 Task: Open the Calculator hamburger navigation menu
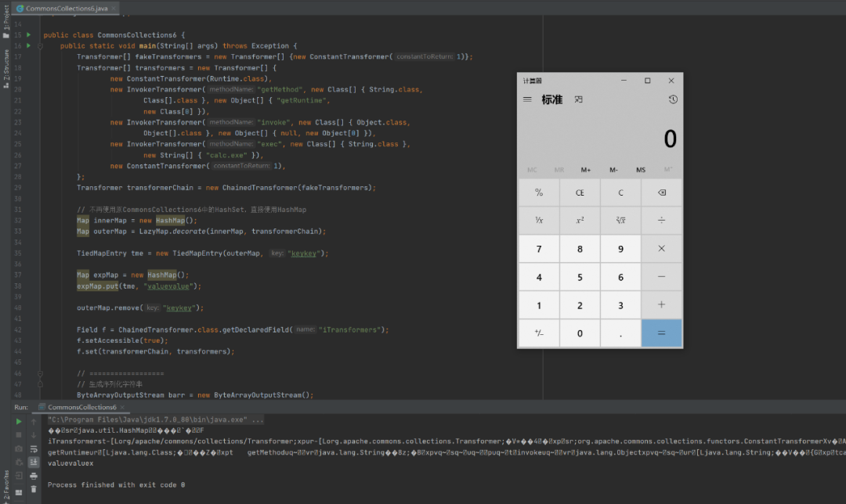pos(527,99)
